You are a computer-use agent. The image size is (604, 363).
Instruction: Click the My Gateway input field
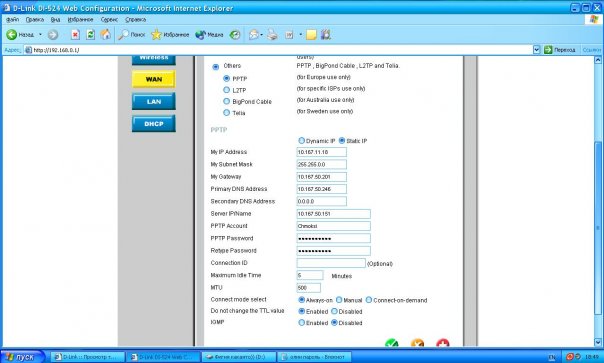[321, 177]
